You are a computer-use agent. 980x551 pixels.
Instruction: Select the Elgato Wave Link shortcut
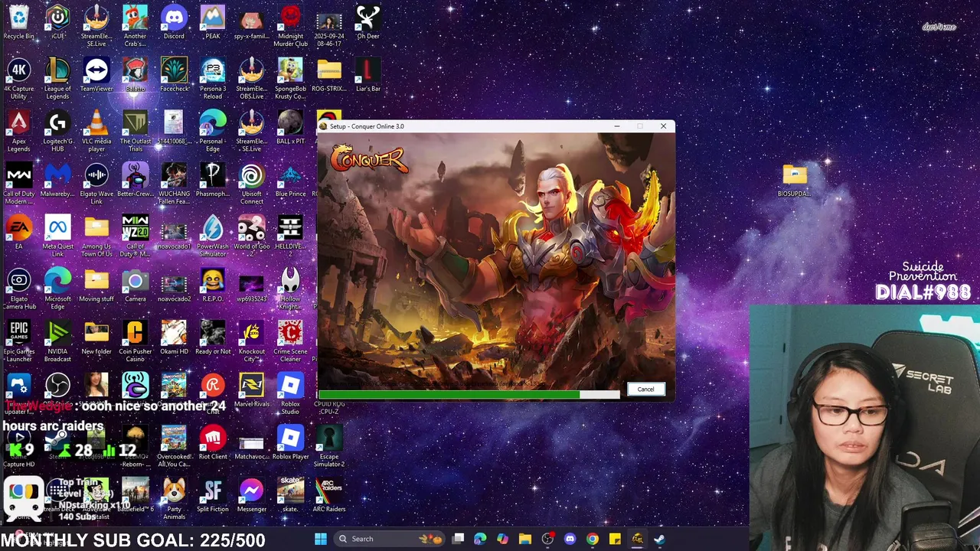pos(96,184)
